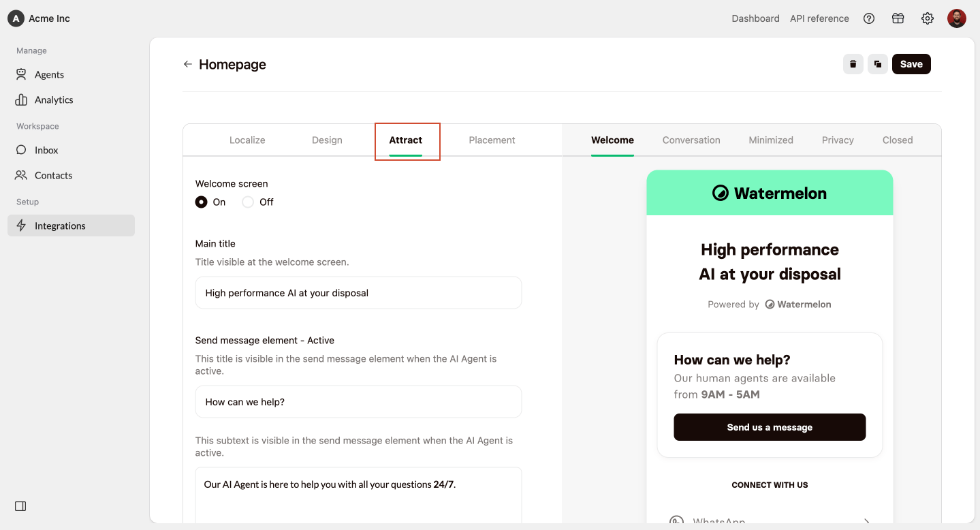
Task: Open Analytics in the sidebar
Action: [71, 99]
